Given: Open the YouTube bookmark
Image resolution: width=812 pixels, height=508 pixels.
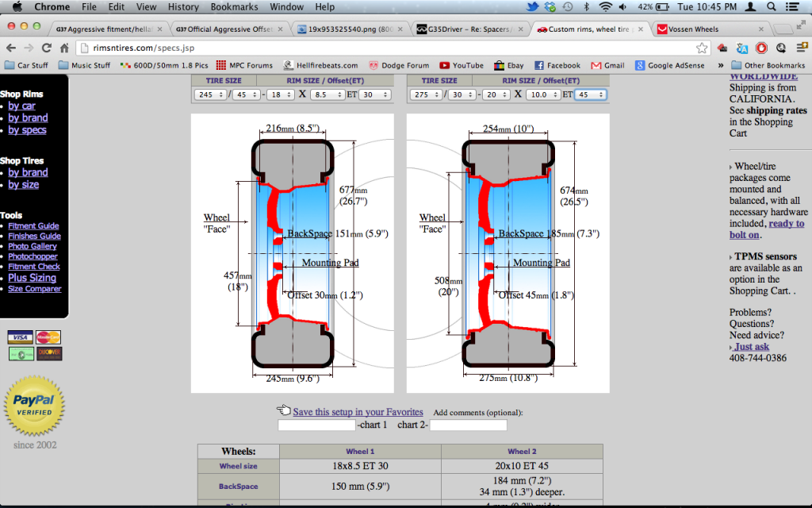Looking at the screenshot, I should coord(462,65).
